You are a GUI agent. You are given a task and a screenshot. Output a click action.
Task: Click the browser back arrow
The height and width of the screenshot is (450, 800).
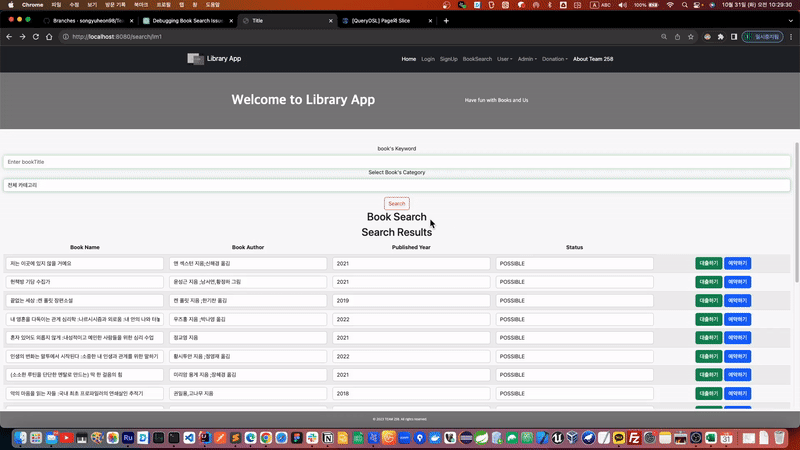(9, 37)
